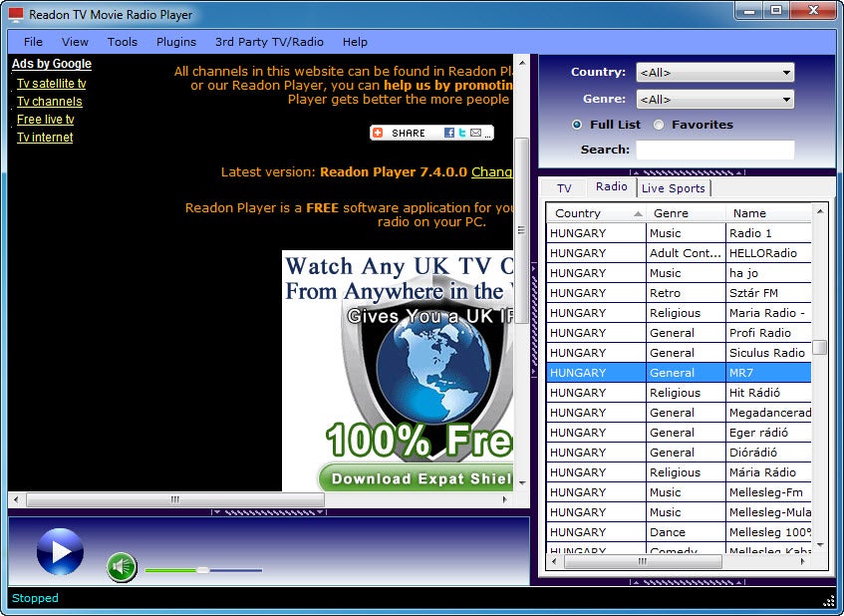Click in the Search input field
This screenshot has height=616, width=844.
[714, 150]
